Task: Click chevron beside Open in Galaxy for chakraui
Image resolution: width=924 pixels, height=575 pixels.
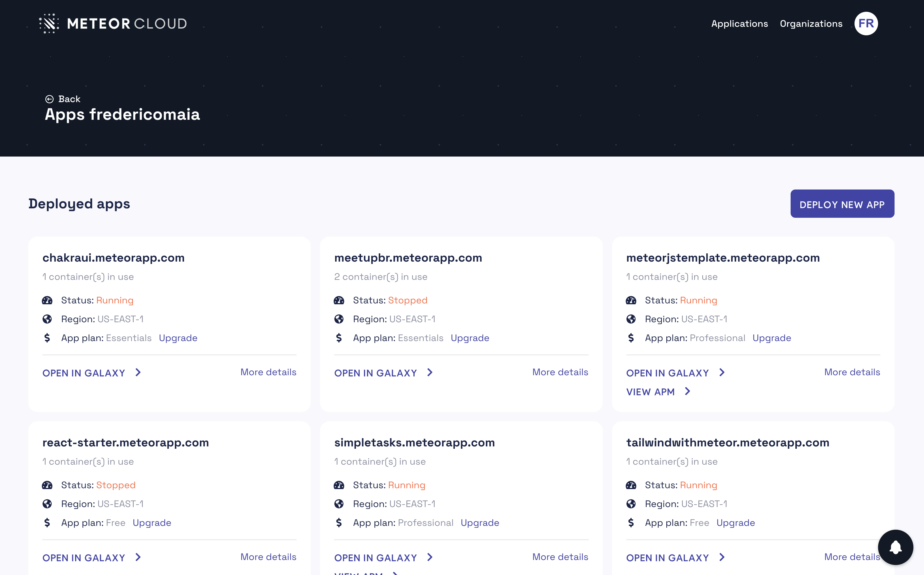Action: 138,373
